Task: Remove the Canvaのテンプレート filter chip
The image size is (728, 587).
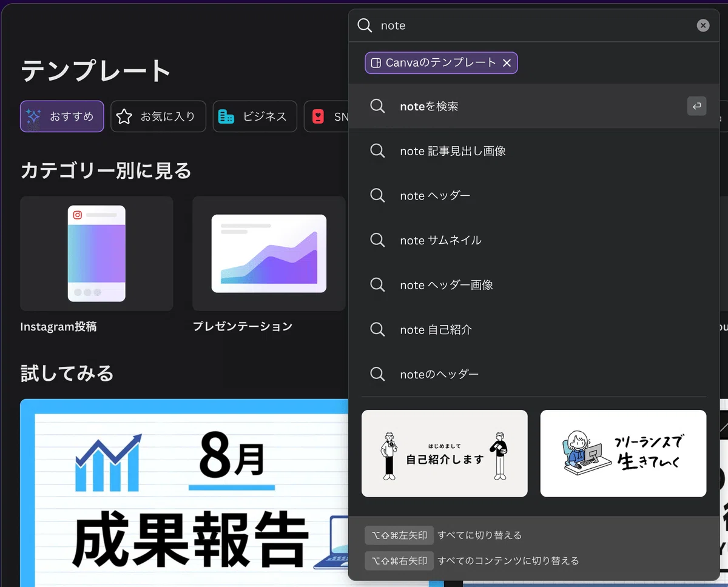Action: (x=507, y=62)
